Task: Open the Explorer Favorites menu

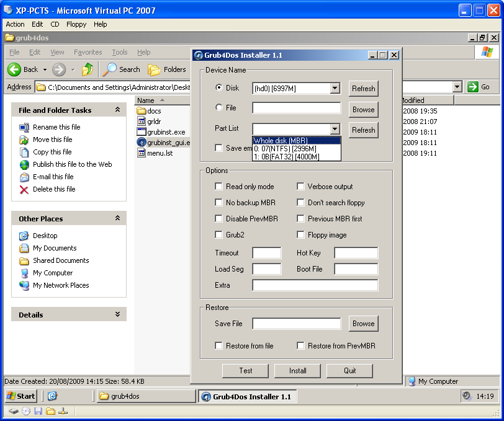Action: coord(88,52)
